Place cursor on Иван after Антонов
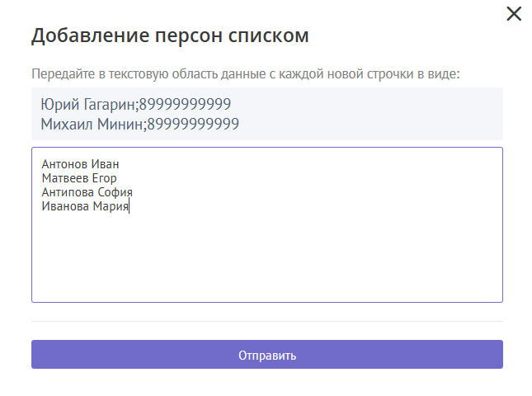This screenshot has height=396, width=532. tap(106, 164)
